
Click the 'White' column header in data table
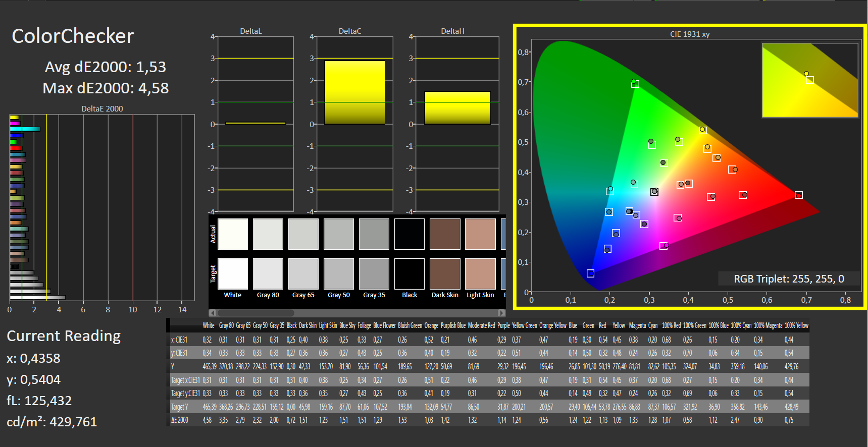[x=209, y=325]
